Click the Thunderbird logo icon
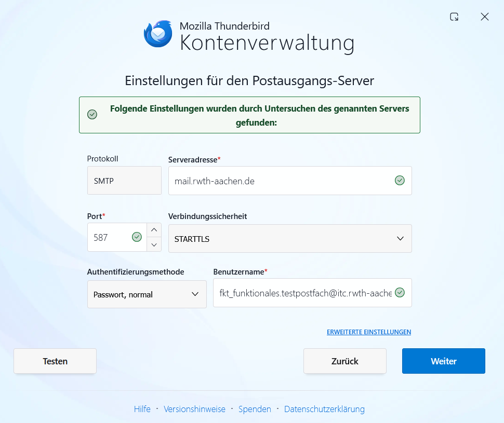Viewport: 504px width, 423px height. 158,34
